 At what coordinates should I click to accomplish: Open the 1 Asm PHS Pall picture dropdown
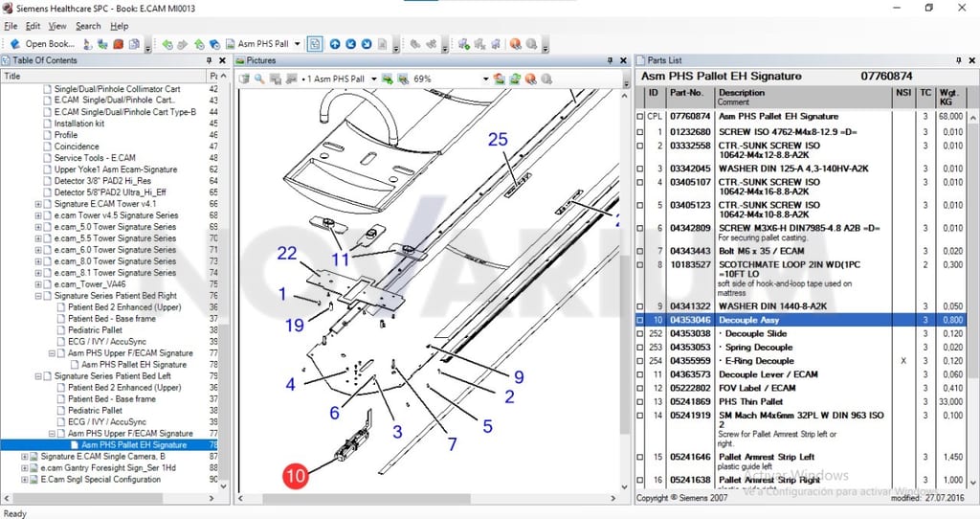[374, 79]
